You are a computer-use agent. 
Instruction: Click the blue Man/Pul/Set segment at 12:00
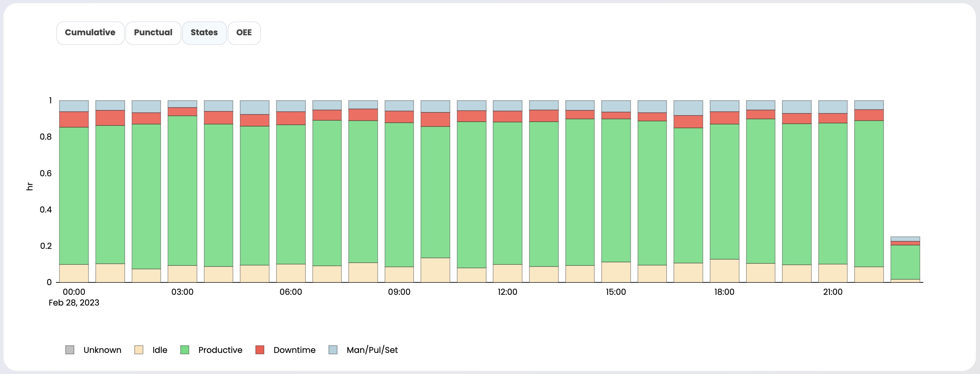[x=508, y=105]
